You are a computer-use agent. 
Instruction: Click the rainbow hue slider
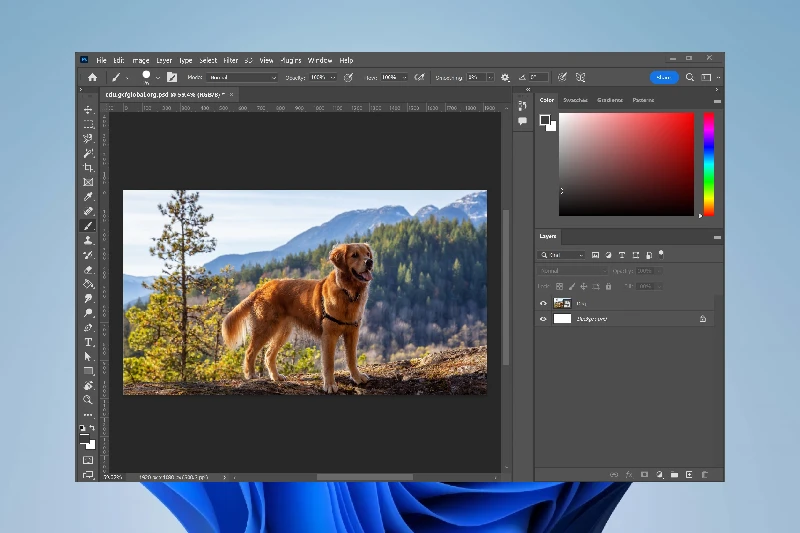[708, 163]
